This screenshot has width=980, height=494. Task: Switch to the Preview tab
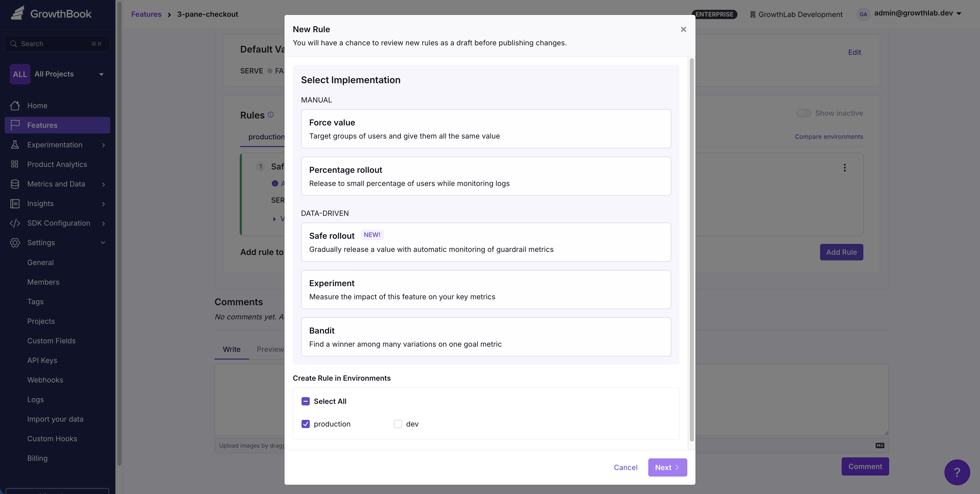click(x=270, y=349)
